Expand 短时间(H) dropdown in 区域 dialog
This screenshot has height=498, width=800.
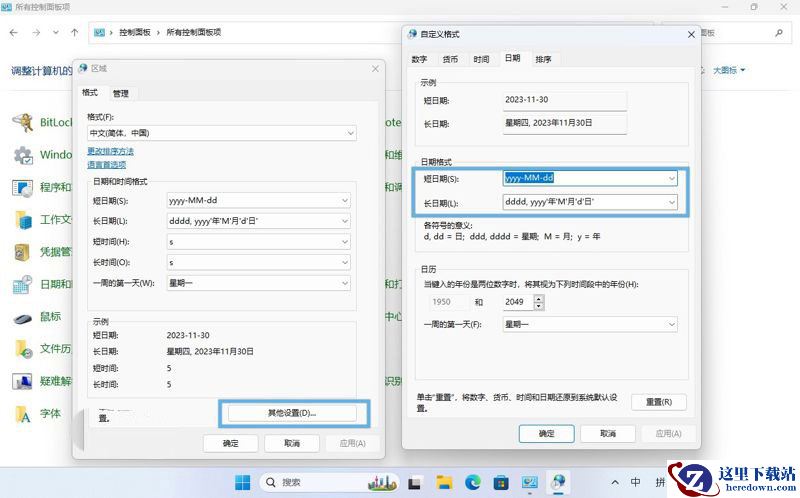point(345,242)
